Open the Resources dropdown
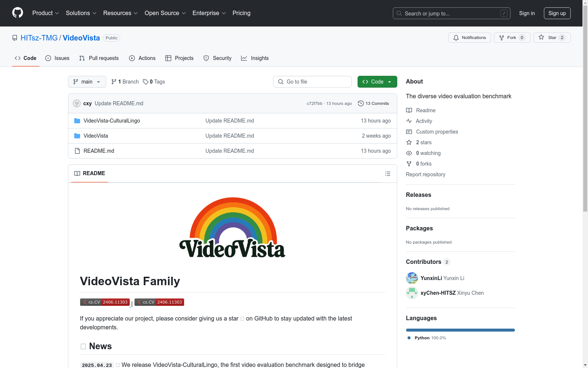Viewport: 588px width, 368px height. (x=121, y=13)
